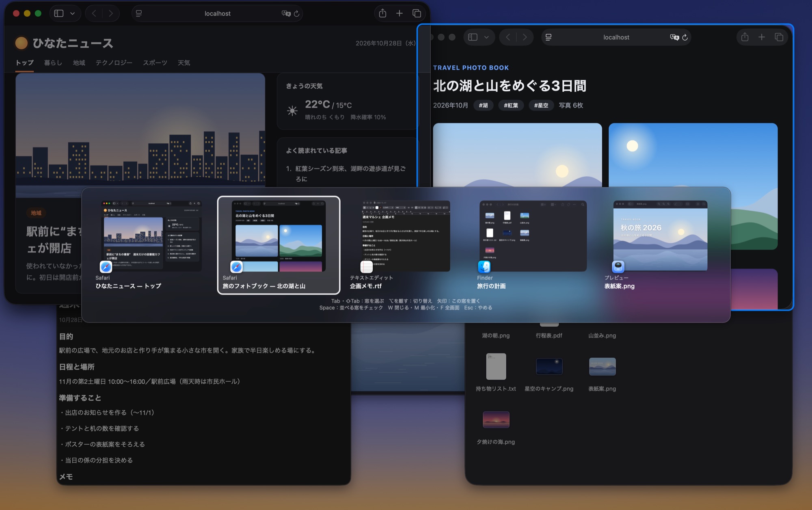This screenshot has height=510, width=812.
Task: Click the #星空 tag
Action: coord(541,105)
